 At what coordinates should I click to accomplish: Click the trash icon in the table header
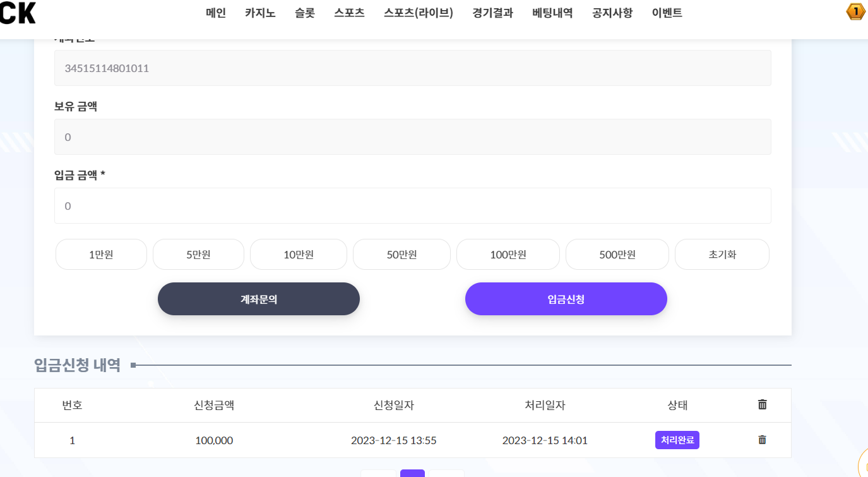(762, 404)
